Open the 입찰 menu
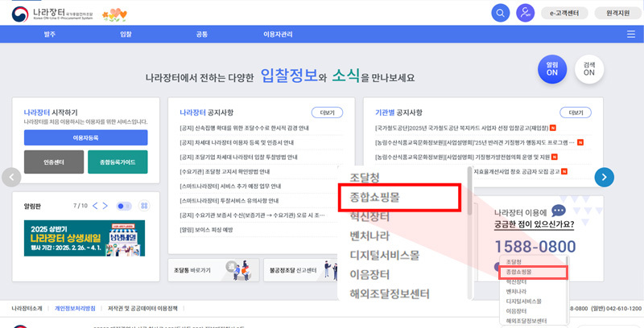Image resolution: width=644 pixels, height=328 pixels. pos(126,35)
